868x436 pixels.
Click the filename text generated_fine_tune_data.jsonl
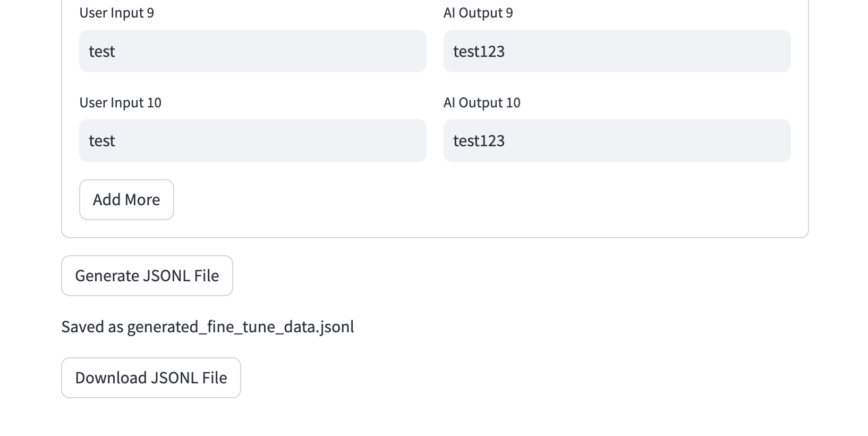240,326
